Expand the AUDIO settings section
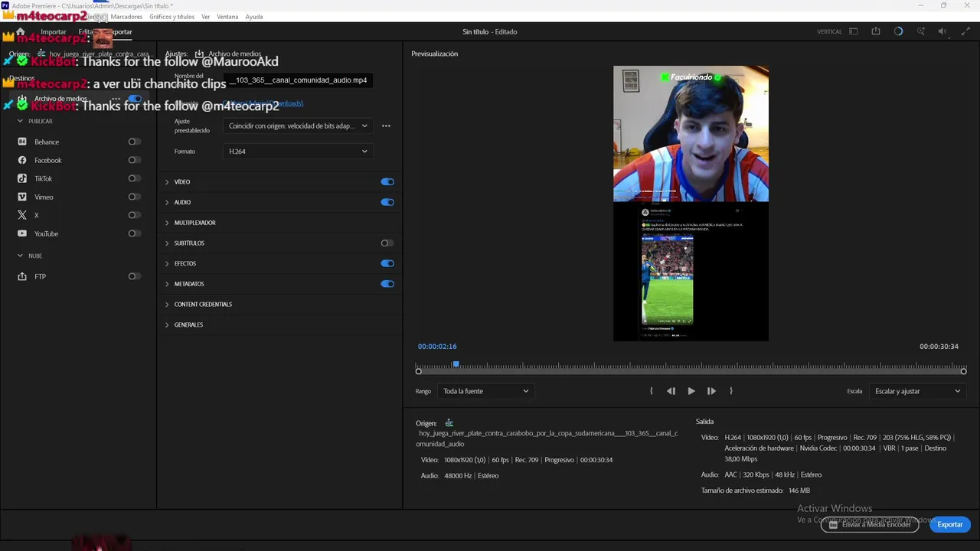The image size is (980, 551). [167, 202]
